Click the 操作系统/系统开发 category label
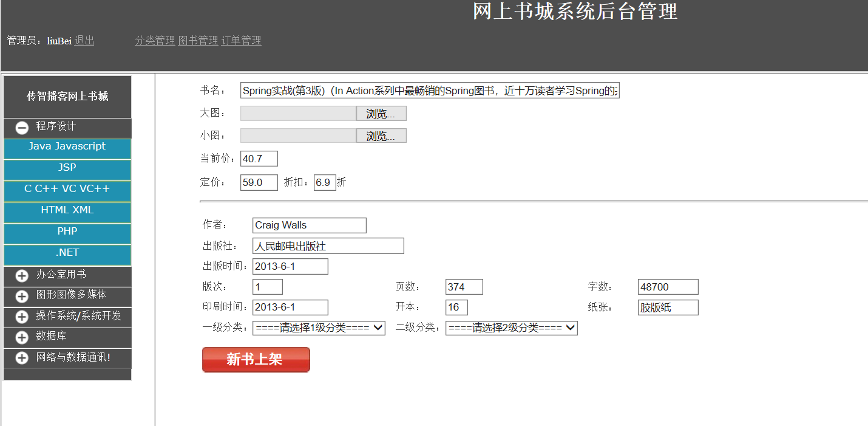 pyautogui.click(x=78, y=316)
